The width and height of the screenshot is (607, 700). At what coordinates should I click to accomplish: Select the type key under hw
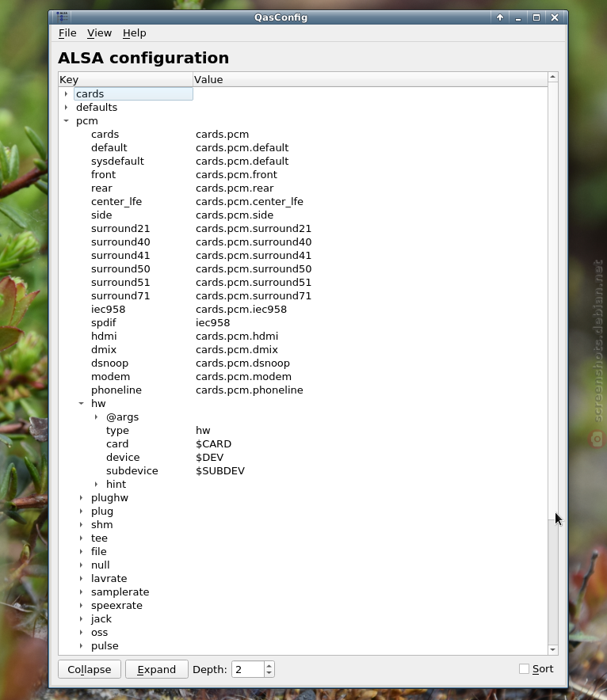pos(117,430)
